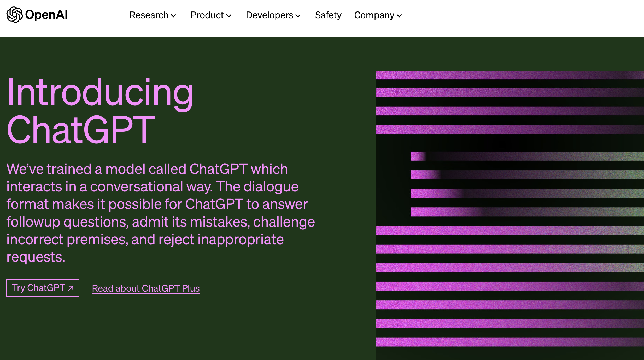
Task: Click the Try ChatGPT button
Action: pyautogui.click(x=43, y=288)
